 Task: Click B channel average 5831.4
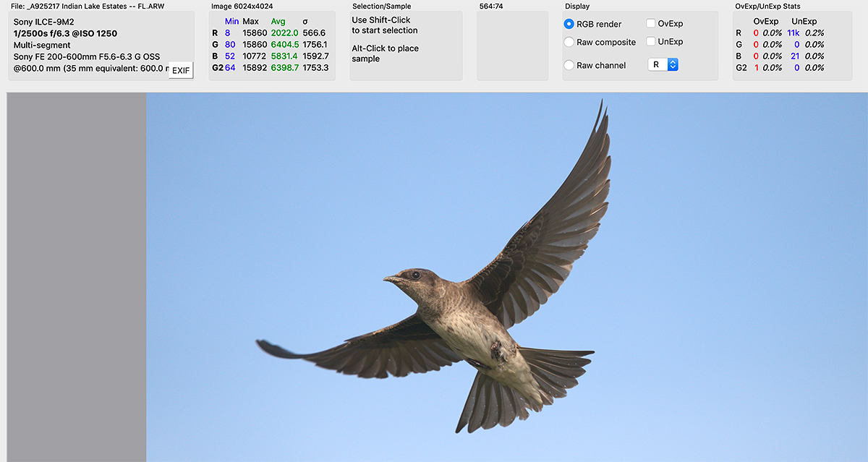point(284,56)
